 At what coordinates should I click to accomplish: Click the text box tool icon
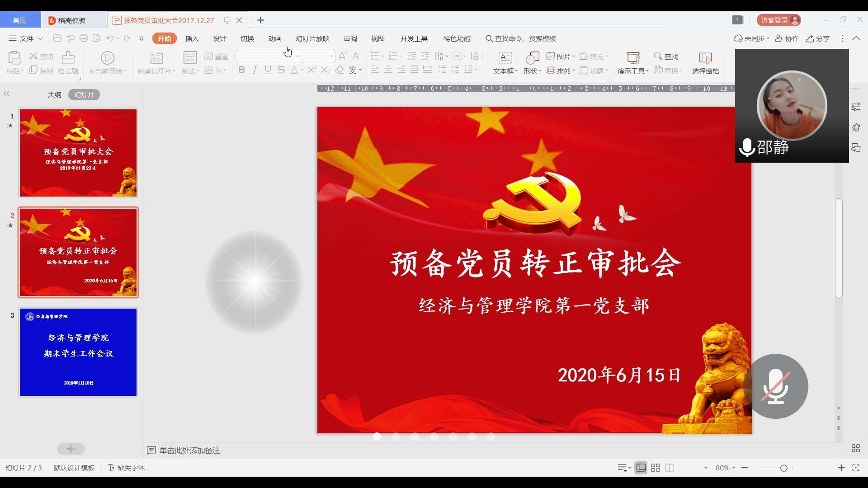click(x=505, y=58)
